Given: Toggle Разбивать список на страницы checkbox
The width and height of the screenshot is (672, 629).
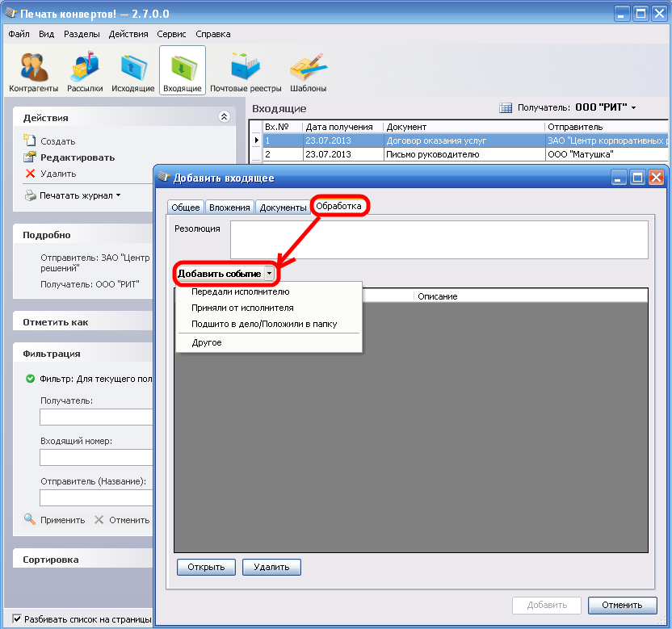Looking at the screenshot, I should click(x=17, y=619).
